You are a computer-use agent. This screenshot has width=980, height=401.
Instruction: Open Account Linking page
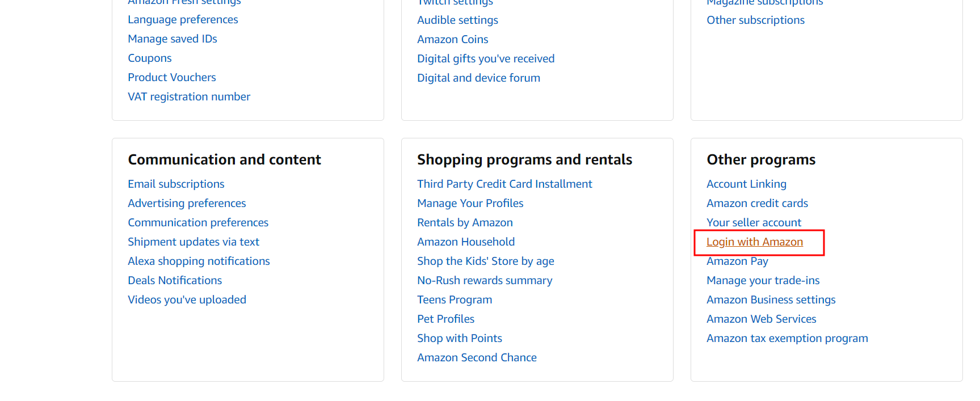[x=746, y=184]
